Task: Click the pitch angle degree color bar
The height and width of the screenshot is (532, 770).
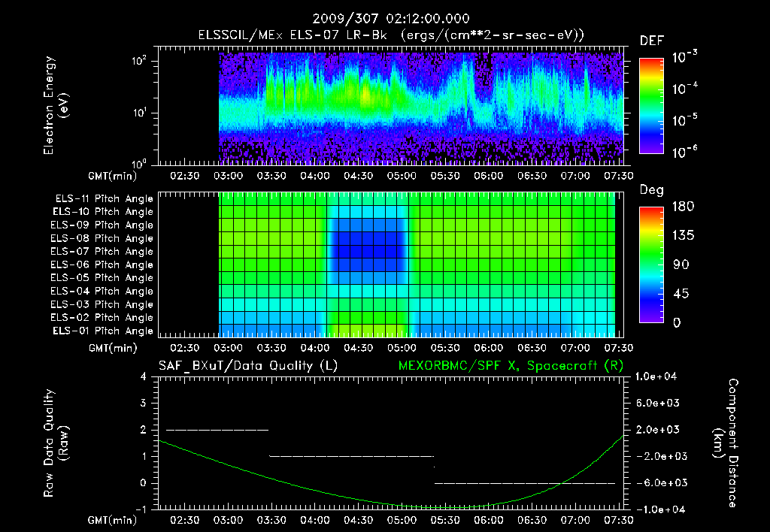Action: tap(651, 264)
